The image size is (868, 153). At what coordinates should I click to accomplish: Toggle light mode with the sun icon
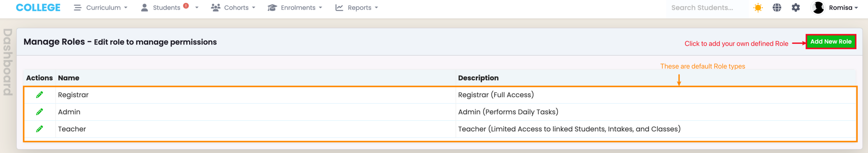point(758,7)
